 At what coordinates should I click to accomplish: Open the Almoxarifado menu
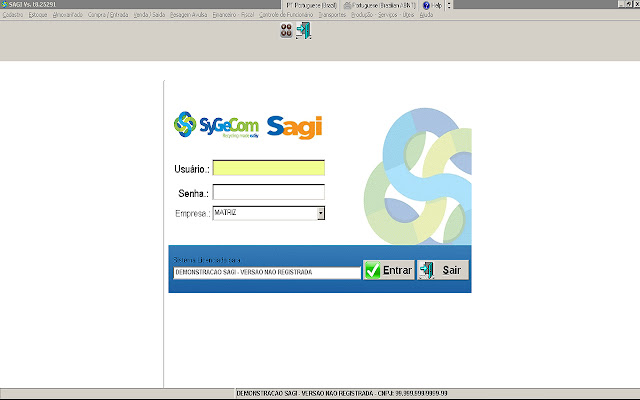coord(67,15)
